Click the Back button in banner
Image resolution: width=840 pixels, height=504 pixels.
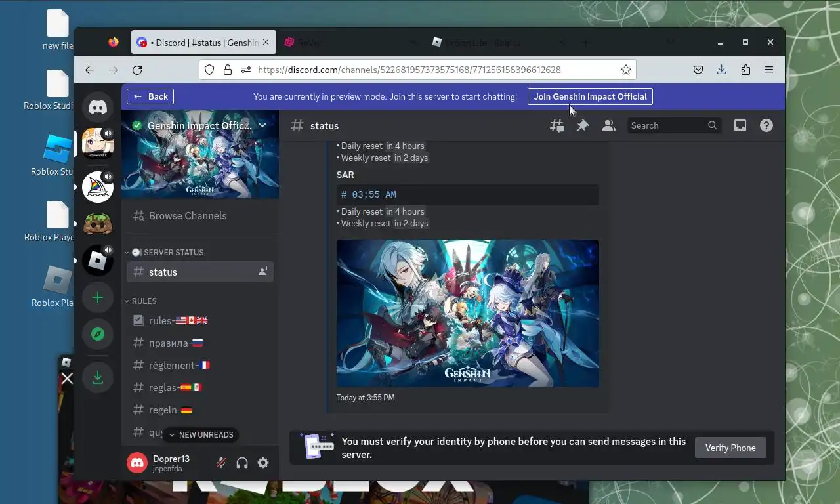click(150, 96)
